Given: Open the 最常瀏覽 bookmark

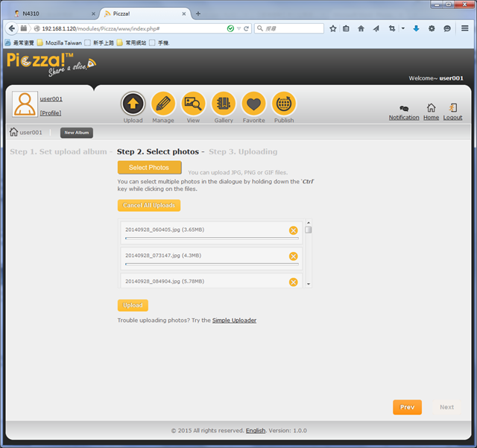Looking at the screenshot, I should (19, 43).
